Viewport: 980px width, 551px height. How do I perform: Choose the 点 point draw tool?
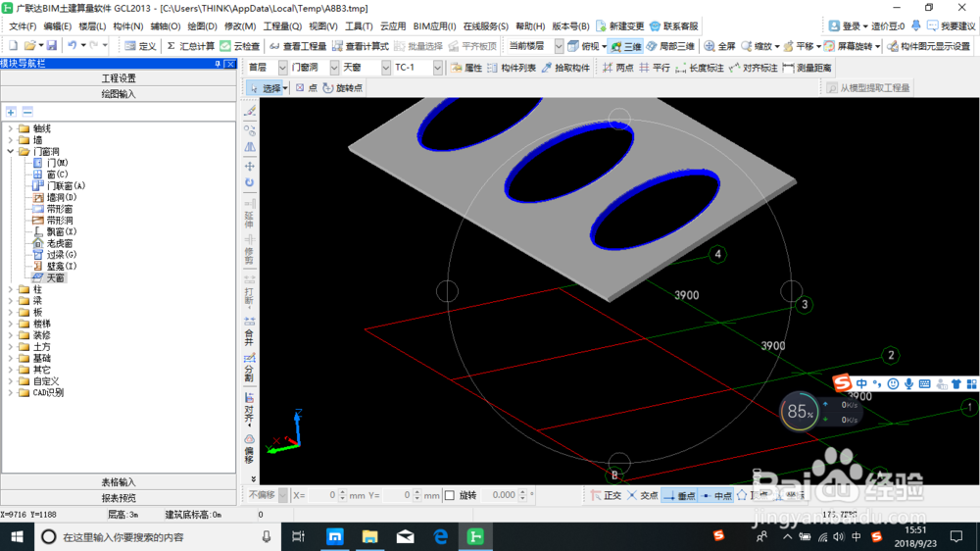click(306, 88)
